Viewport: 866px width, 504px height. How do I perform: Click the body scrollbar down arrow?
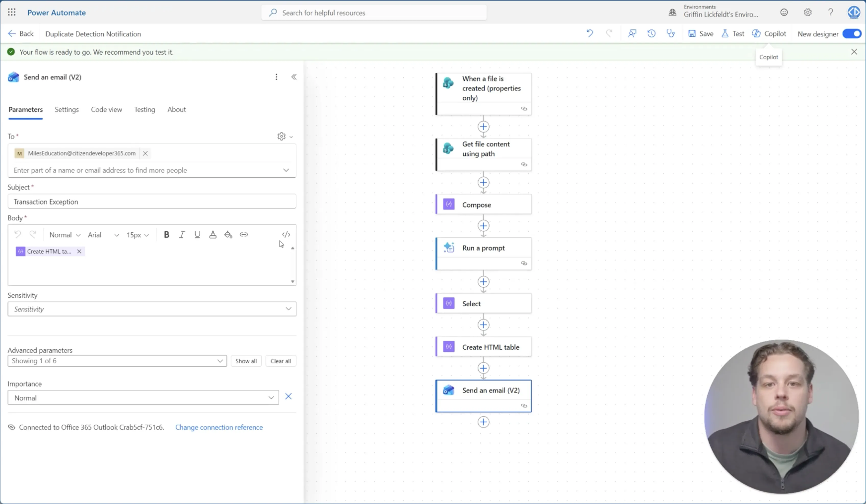(292, 282)
